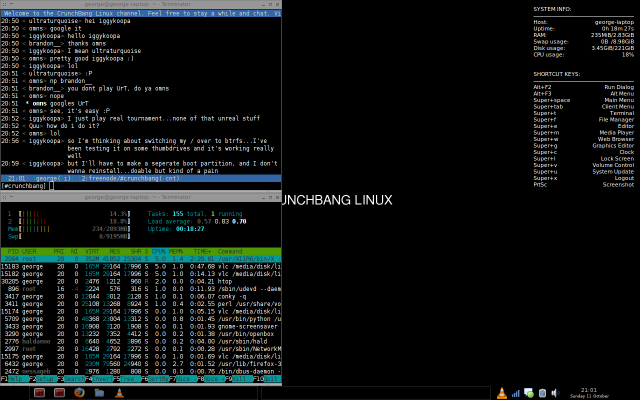Click the [#crunchbang] IRC input prompt
Viewport: 640px width, 400px height.
coord(141,186)
